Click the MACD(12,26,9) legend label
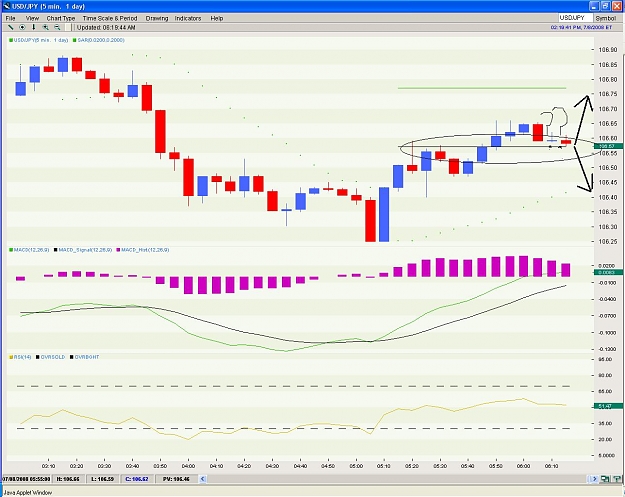 (31, 250)
